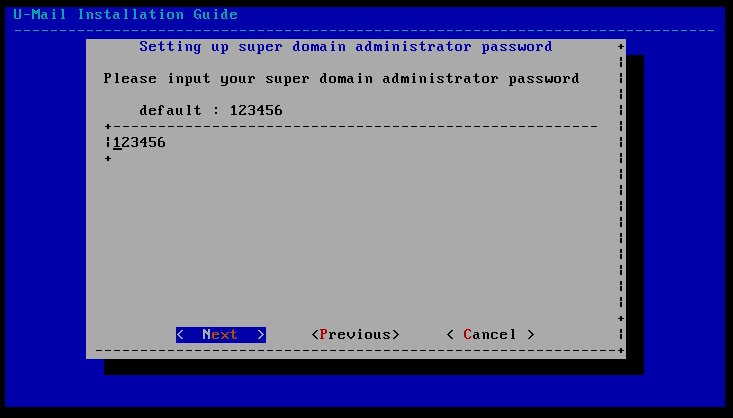Click the right angle bracket of Previous

[395, 335]
